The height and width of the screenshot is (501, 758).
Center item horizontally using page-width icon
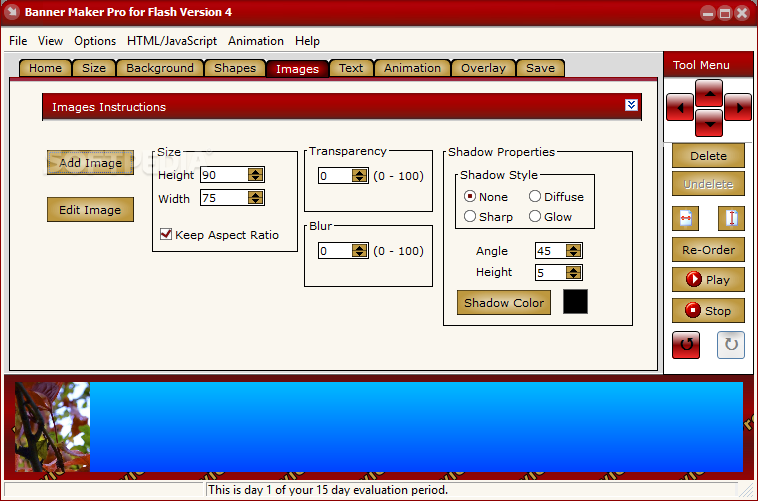[685, 218]
